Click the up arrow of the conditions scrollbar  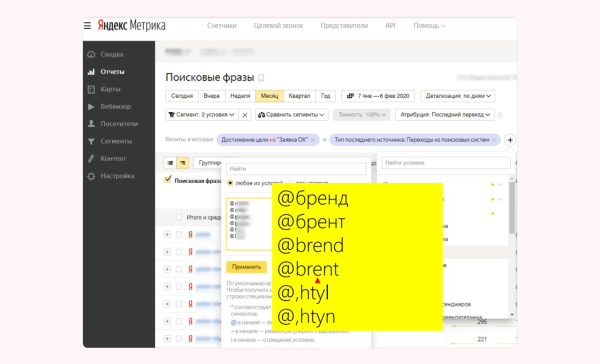coord(512,178)
